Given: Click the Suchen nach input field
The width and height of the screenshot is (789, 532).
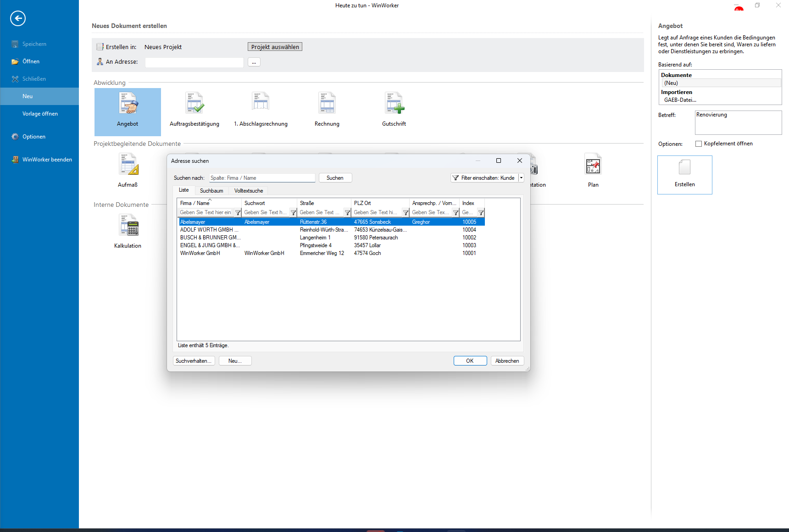Looking at the screenshot, I should [x=262, y=178].
